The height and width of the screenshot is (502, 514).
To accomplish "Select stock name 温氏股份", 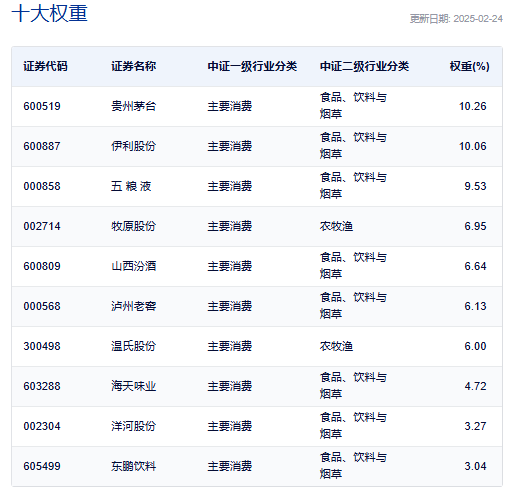I will (x=134, y=346).
